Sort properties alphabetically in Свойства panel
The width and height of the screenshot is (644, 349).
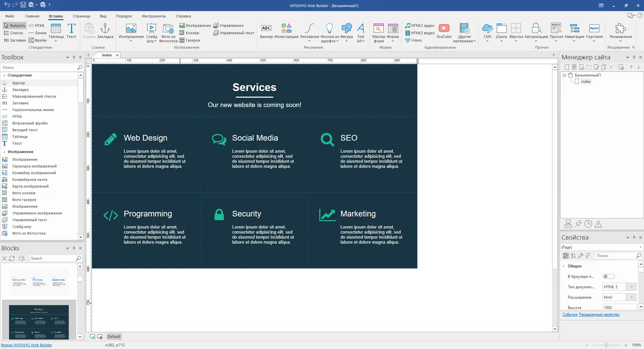point(573,256)
